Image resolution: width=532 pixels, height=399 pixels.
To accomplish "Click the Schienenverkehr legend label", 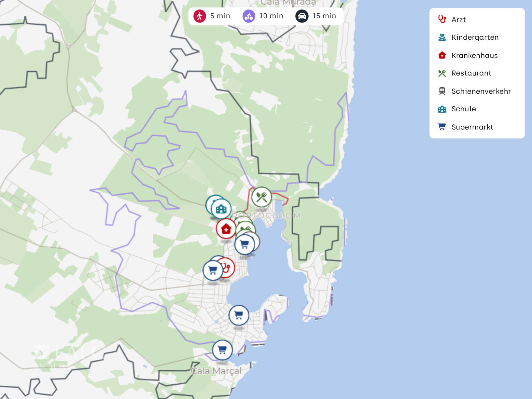I will click(x=481, y=91).
